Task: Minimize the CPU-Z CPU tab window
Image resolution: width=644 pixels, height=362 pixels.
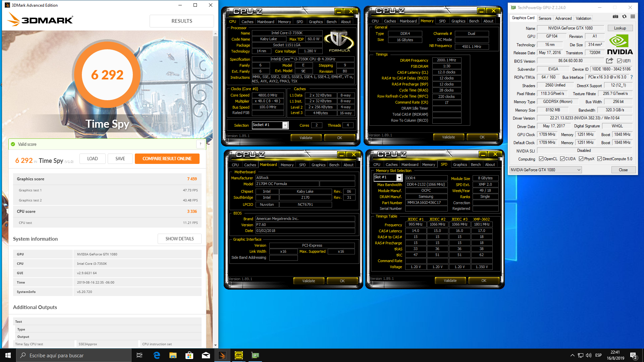Action: coord(339,11)
